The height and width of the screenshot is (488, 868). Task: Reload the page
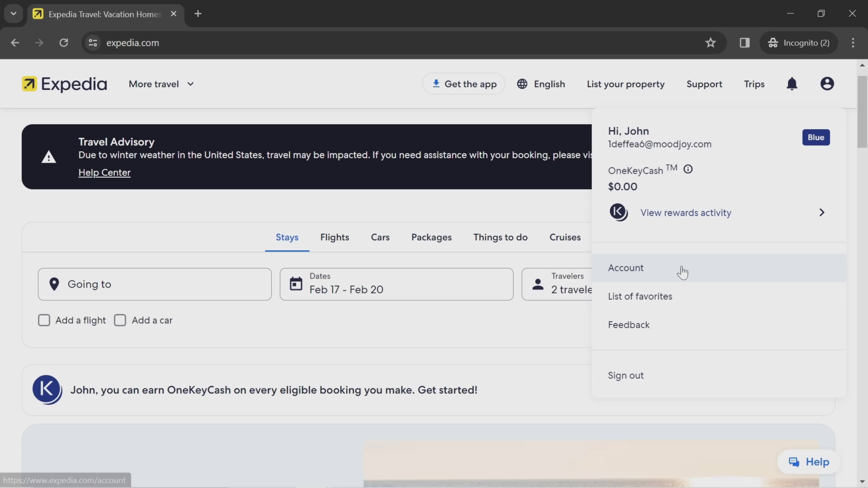(x=64, y=43)
